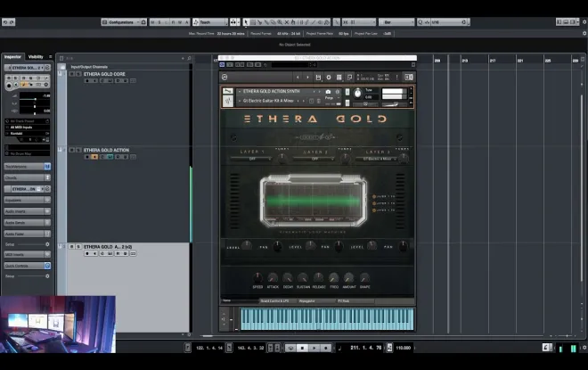Image resolution: width=588 pixels, height=370 pixels.
Task: Open Setup gear below Audio Fader
Action: coord(47,244)
